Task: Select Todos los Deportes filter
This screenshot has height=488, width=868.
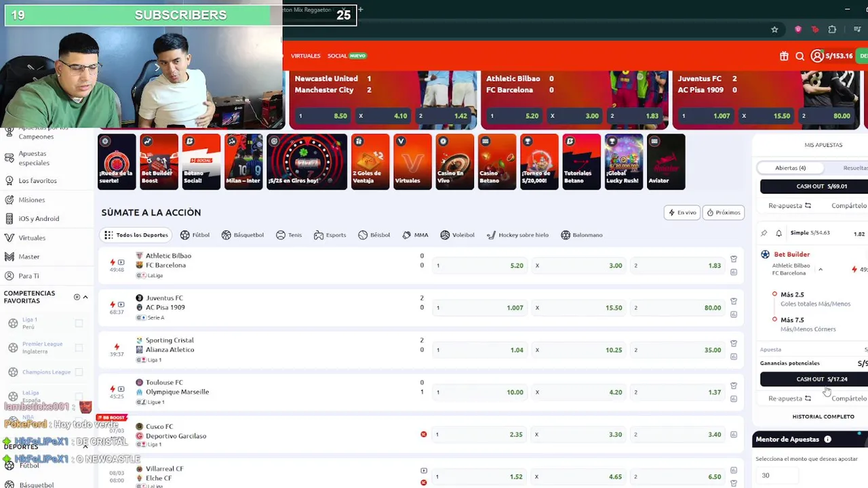Action: click(136, 235)
